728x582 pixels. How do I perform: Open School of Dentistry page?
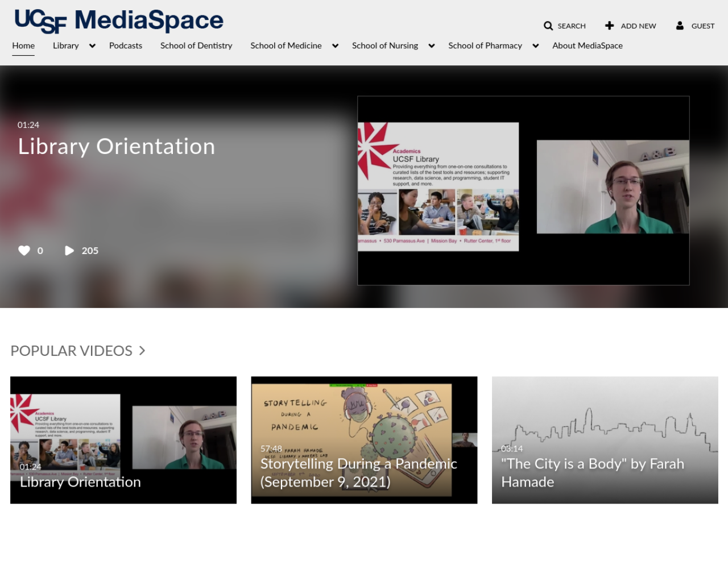pyautogui.click(x=196, y=46)
